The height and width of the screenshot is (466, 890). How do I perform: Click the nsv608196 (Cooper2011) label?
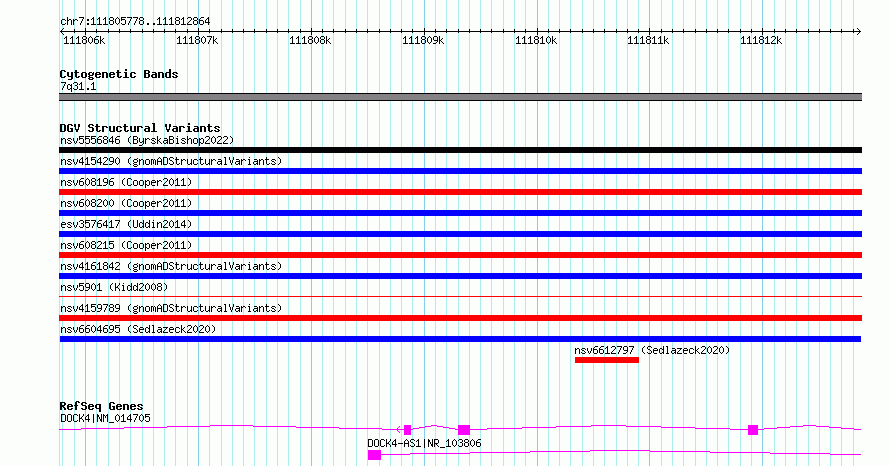click(126, 182)
